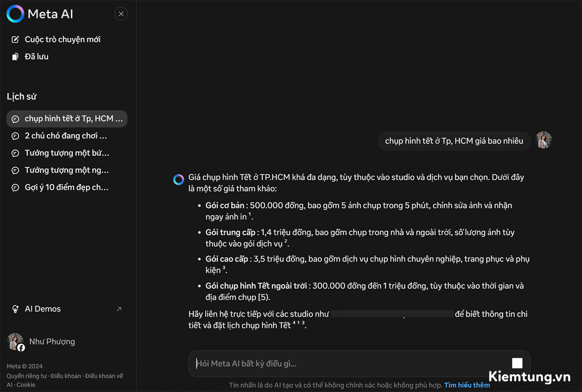The height and width of the screenshot is (392, 582).
Task: Click the Meta AI logo ring
Action: tap(15, 14)
